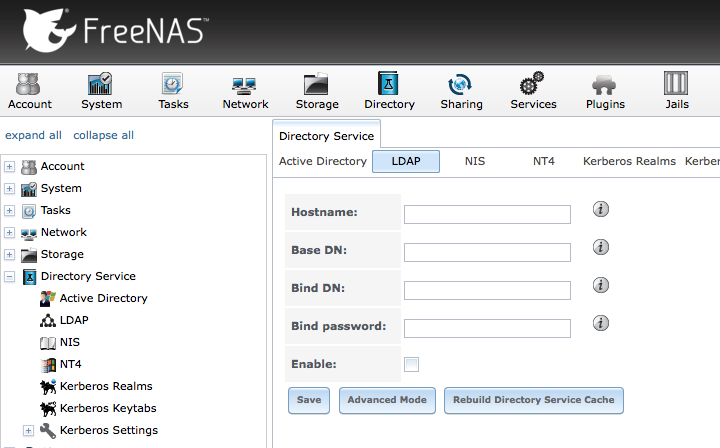This screenshot has height=448, width=720.
Task: Open the Tasks toolbar icon
Action: (173, 84)
